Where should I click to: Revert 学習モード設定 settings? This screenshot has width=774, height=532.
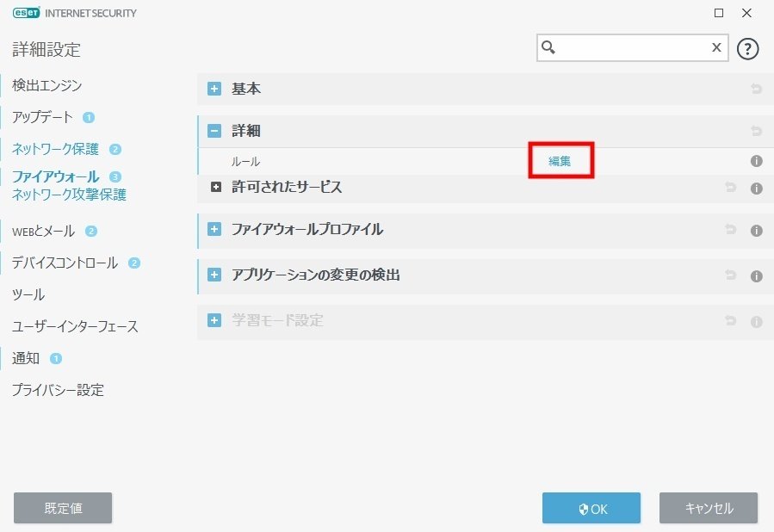pyautogui.click(x=731, y=321)
